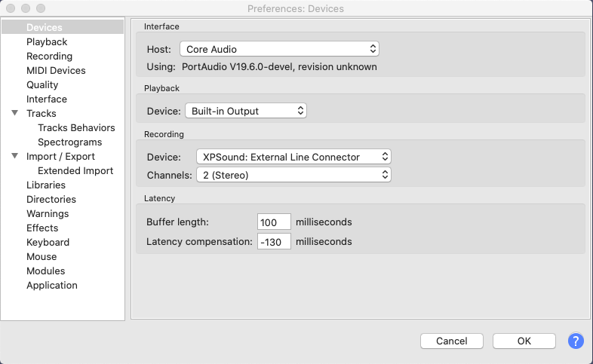593x364 pixels.
Task: Open the Recording Device dropdown
Action: tap(293, 157)
